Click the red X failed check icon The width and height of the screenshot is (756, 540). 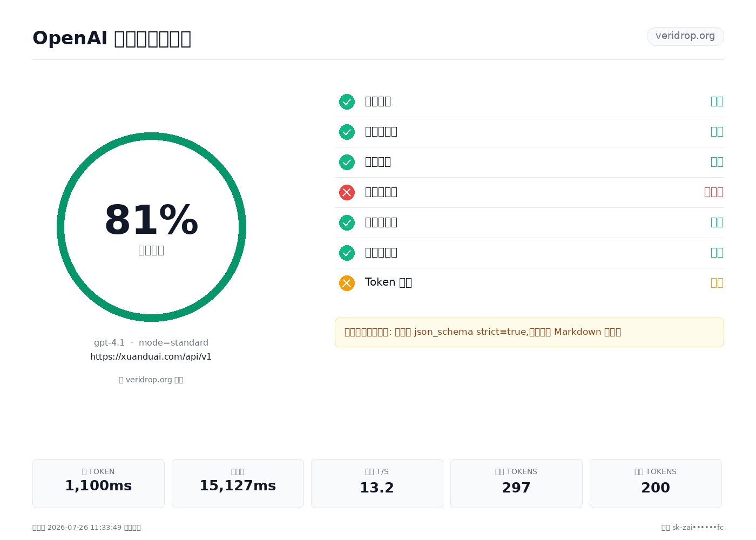[x=347, y=192]
